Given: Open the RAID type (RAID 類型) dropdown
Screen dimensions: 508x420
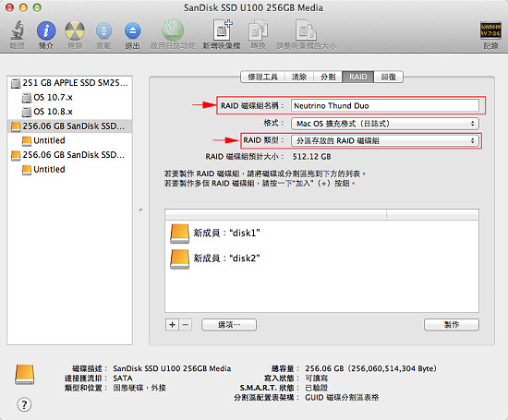Looking at the screenshot, I should [x=385, y=140].
